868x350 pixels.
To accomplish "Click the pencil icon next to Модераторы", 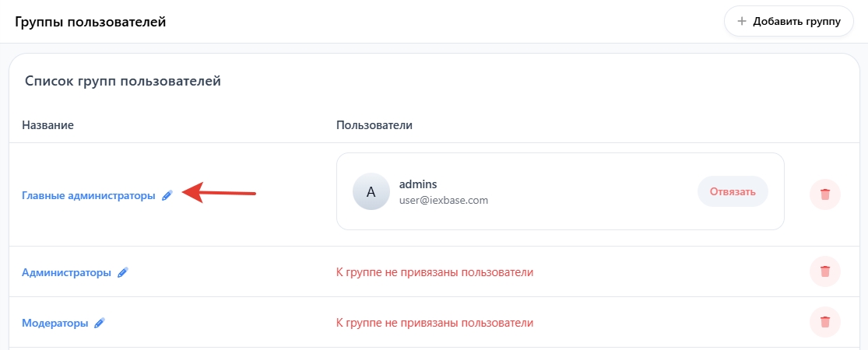I will coord(99,323).
